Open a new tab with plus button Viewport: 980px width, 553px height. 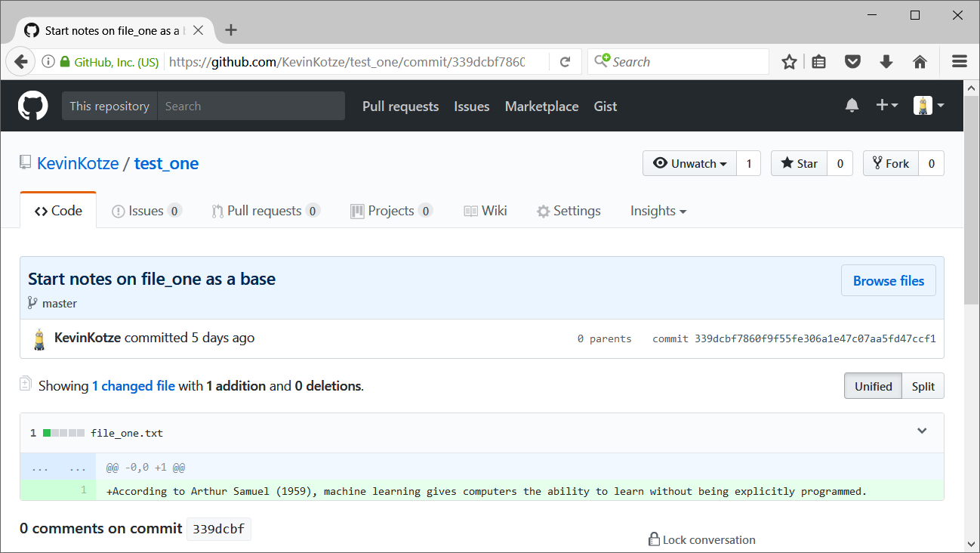(231, 30)
